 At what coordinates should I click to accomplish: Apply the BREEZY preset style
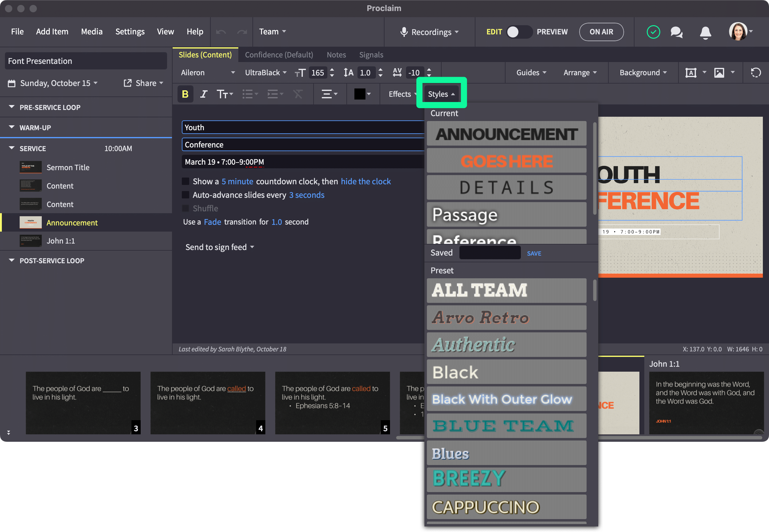coord(506,480)
